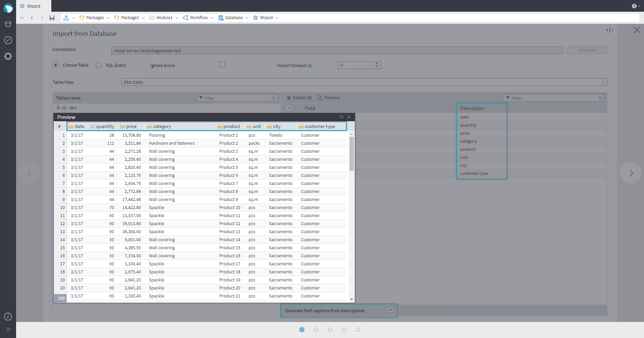644x338 pixels.
Task: Click the Extract all button
Action: [299, 98]
